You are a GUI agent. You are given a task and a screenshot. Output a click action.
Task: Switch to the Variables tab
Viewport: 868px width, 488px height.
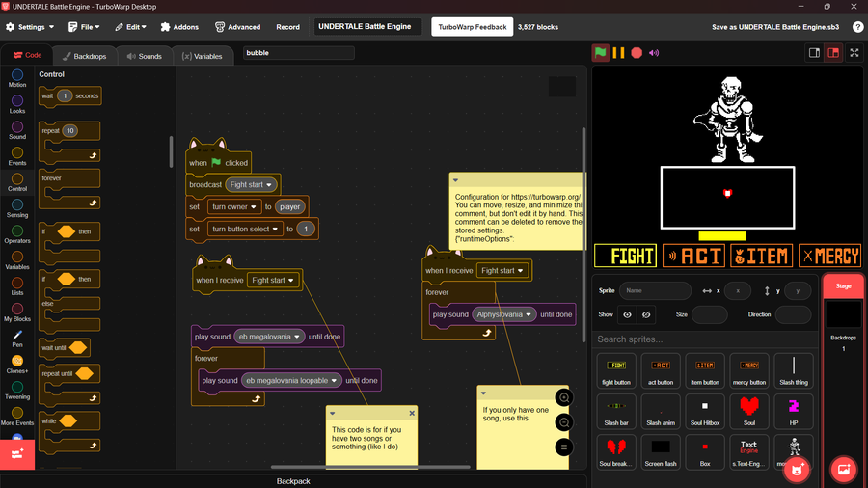point(203,56)
